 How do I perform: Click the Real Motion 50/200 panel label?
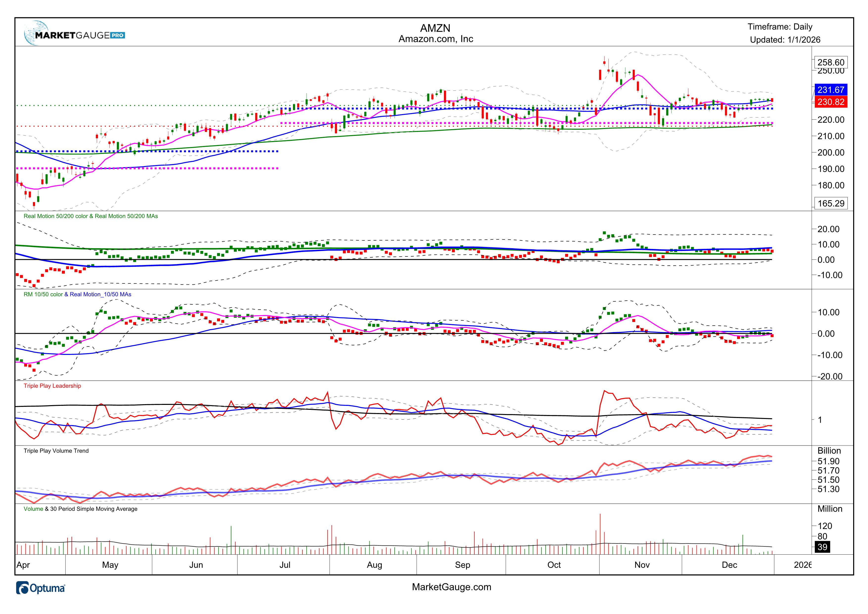[91, 216]
